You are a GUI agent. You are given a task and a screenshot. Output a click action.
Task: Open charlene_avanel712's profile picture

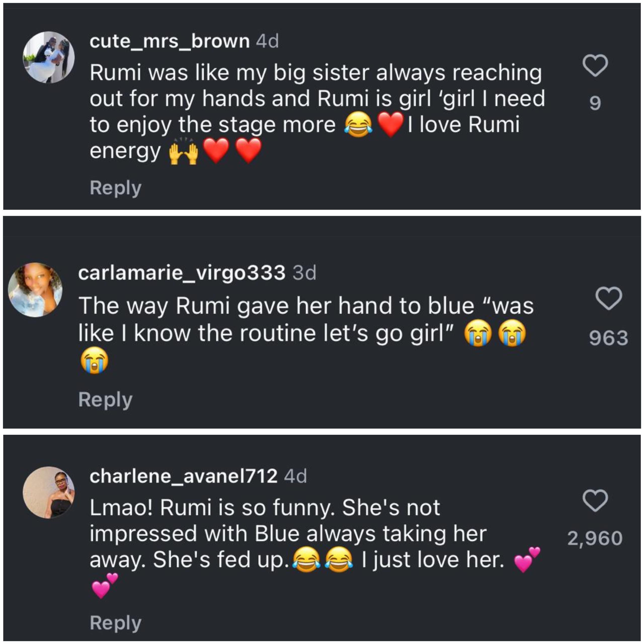click(49, 492)
